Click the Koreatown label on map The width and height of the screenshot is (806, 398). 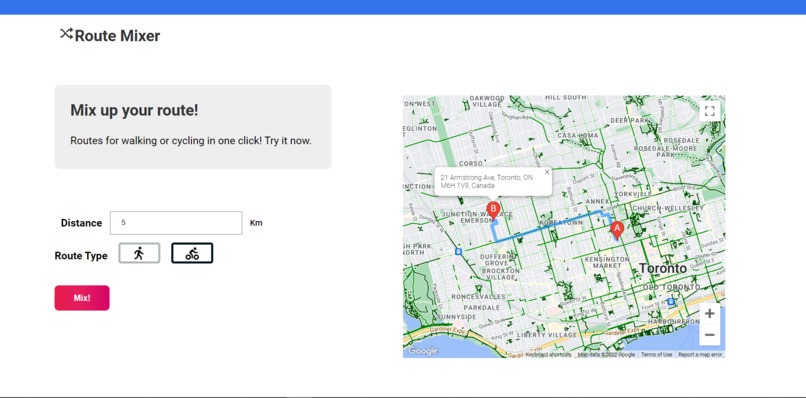point(561,223)
